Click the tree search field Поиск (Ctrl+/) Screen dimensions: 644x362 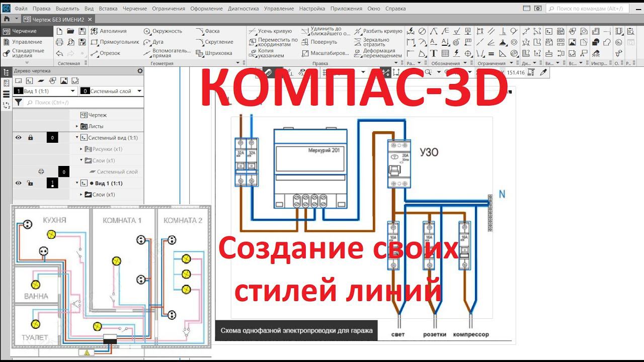(x=83, y=103)
